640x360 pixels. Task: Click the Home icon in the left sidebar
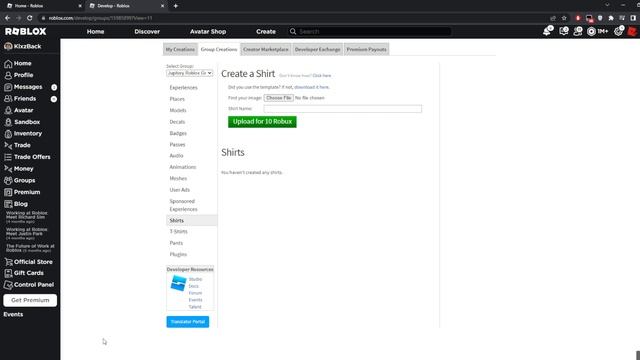(x=8, y=64)
